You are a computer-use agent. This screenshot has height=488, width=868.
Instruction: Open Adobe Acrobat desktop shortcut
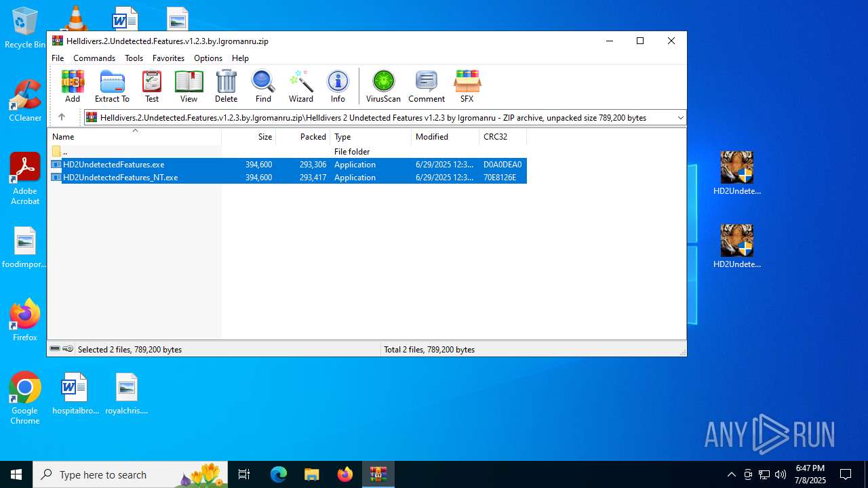click(x=25, y=178)
